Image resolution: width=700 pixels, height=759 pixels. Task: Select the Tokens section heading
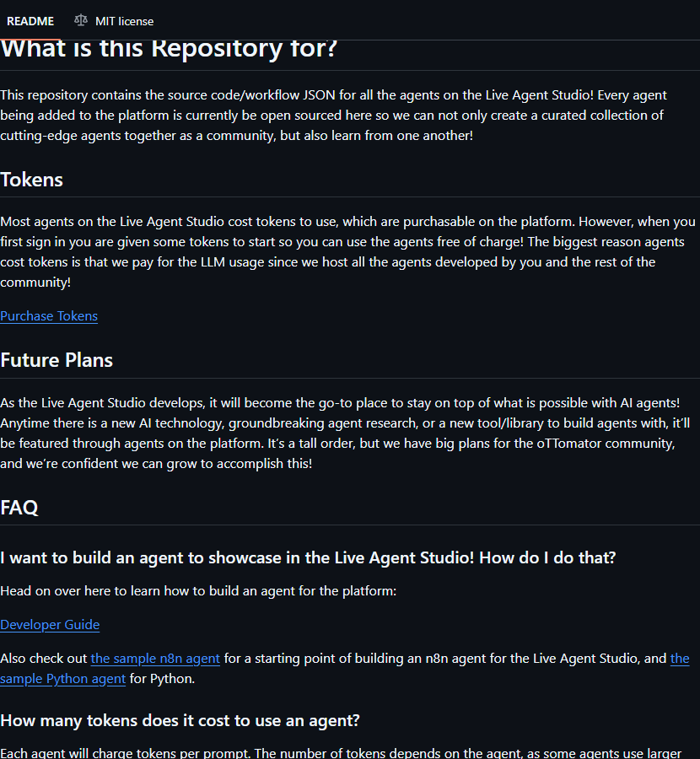pyautogui.click(x=32, y=180)
